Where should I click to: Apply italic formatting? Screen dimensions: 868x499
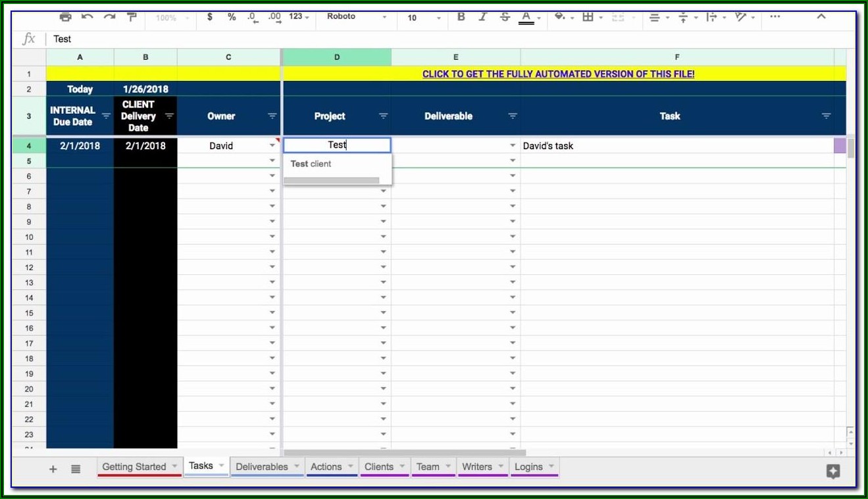coord(482,17)
